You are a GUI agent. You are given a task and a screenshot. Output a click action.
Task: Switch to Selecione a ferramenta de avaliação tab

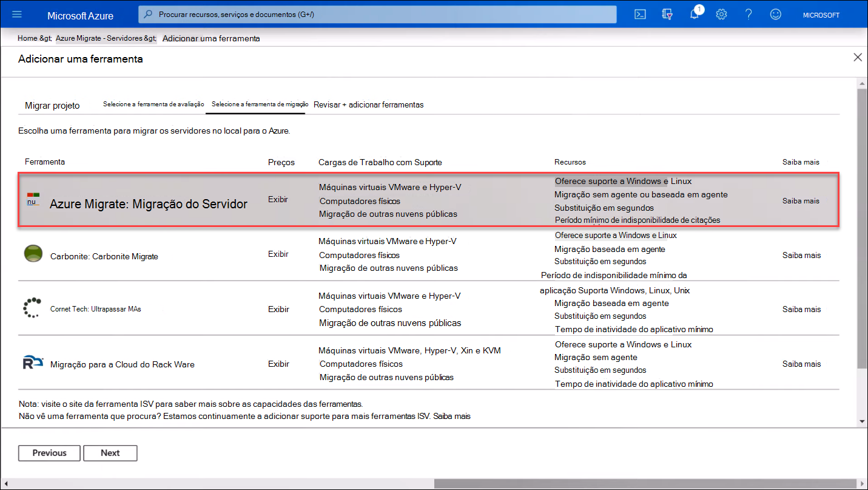pyautogui.click(x=153, y=104)
